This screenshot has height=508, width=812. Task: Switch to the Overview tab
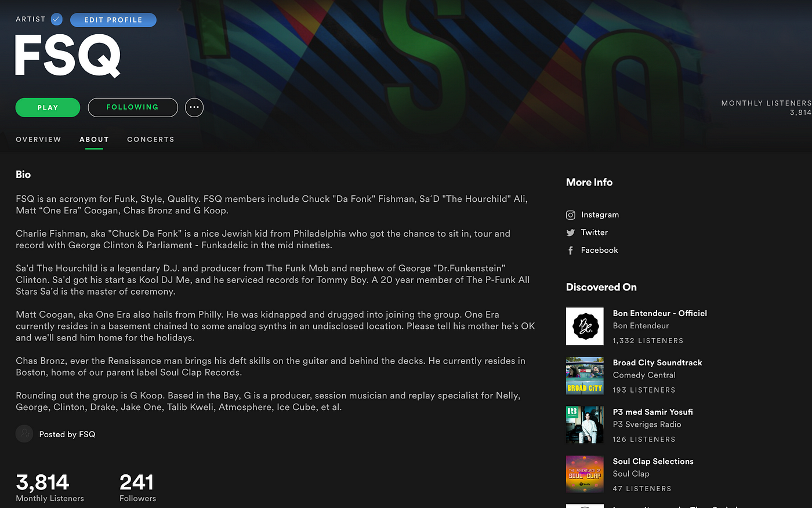[x=38, y=139]
